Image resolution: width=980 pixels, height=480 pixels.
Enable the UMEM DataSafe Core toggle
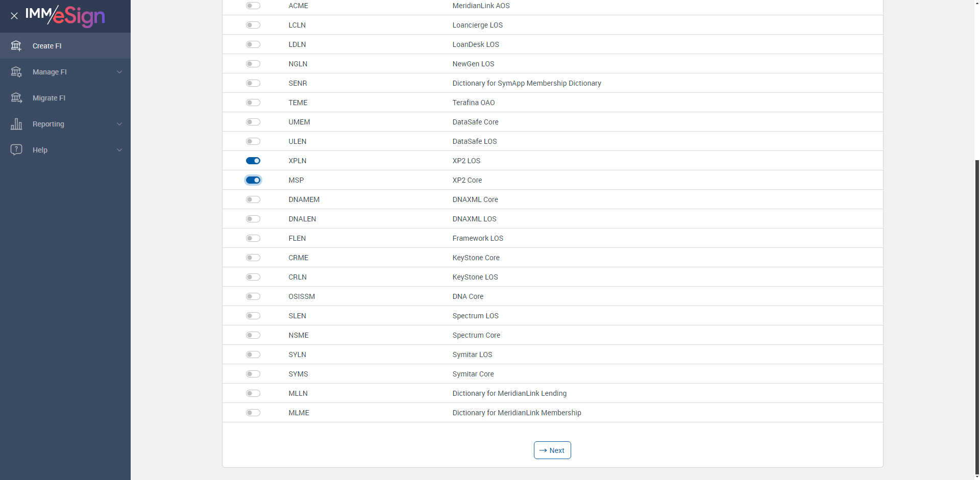coord(253,122)
